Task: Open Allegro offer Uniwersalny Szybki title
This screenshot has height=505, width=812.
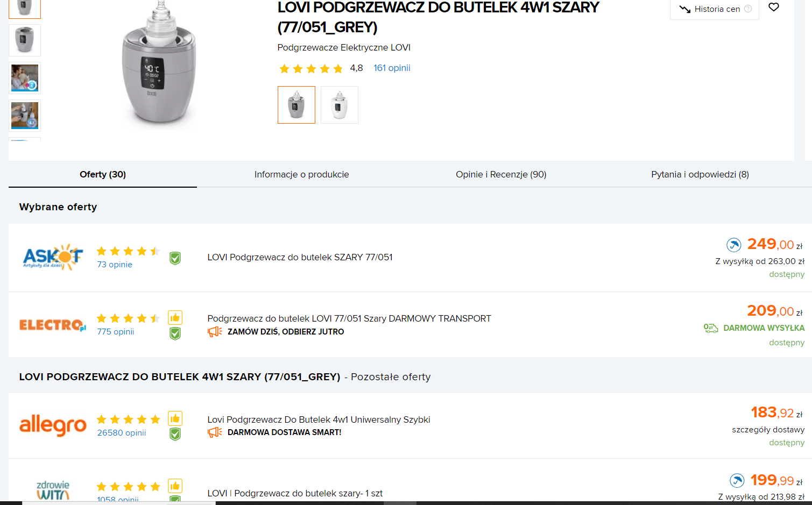Action: pyautogui.click(x=319, y=419)
